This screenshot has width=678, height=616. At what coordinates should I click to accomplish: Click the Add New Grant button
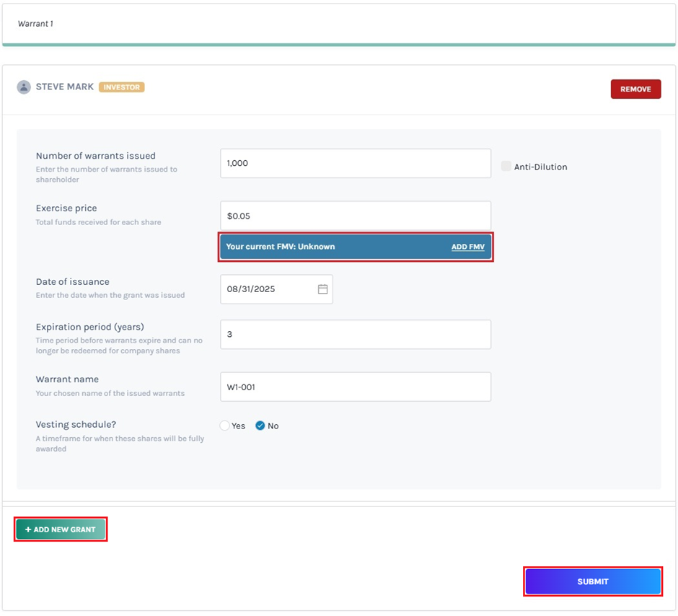coord(61,529)
